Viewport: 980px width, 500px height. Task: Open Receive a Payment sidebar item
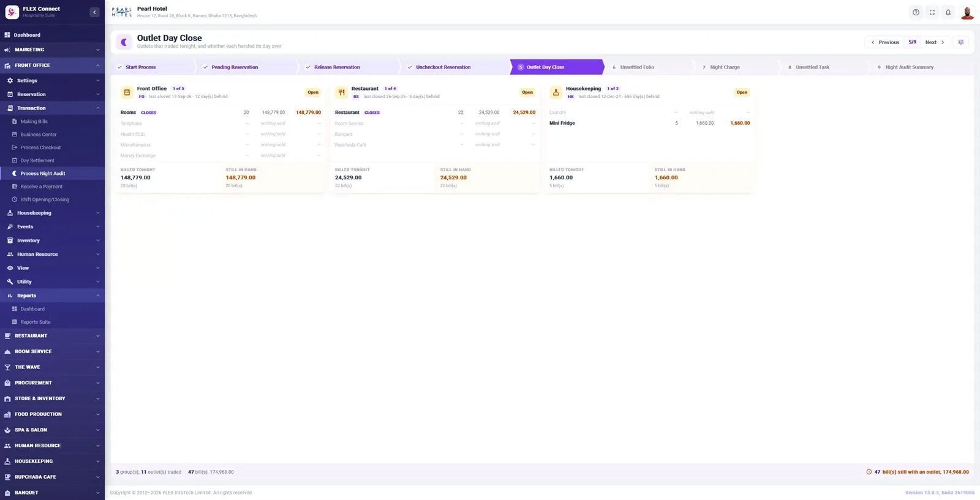pyautogui.click(x=52, y=187)
